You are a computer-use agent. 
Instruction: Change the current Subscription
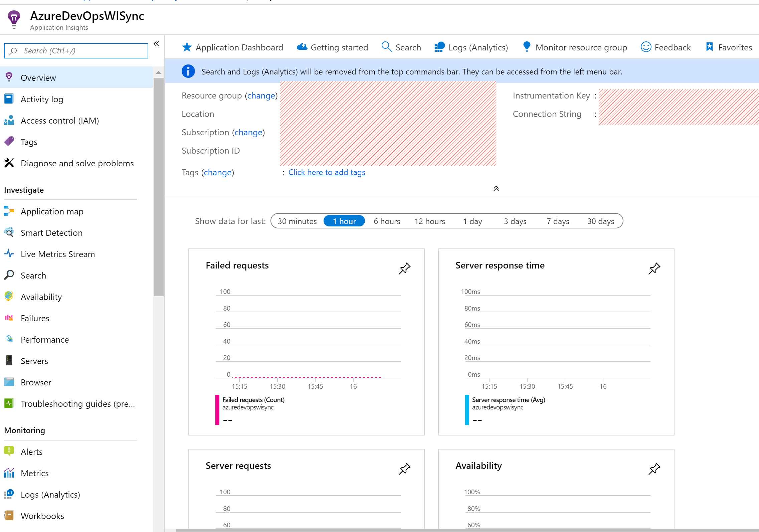(x=248, y=132)
